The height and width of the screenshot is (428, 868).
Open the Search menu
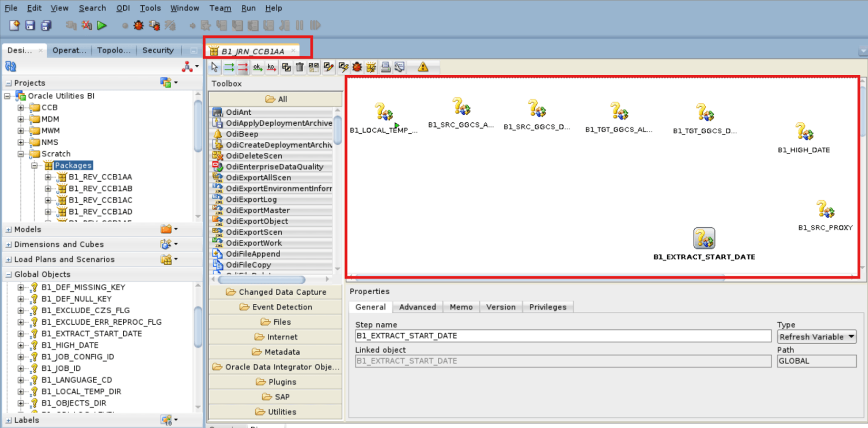92,8
